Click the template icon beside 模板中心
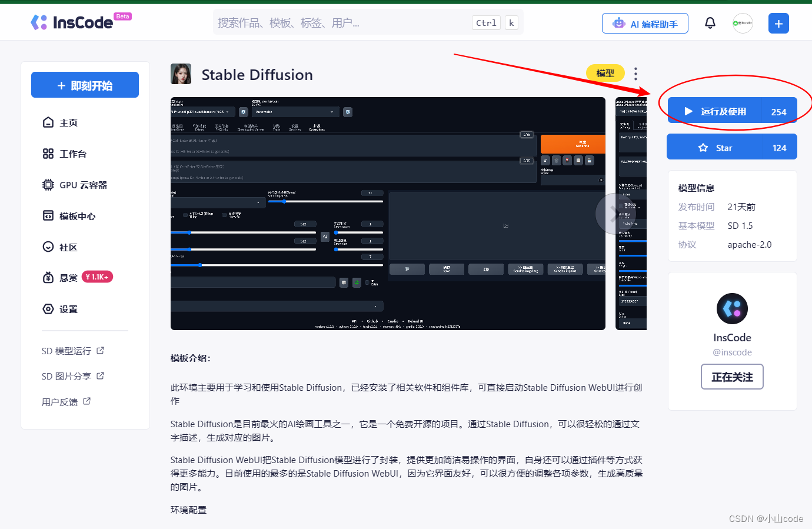 pyautogui.click(x=48, y=215)
